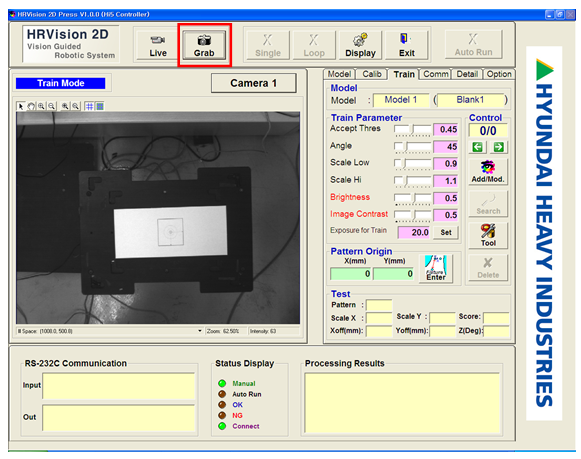Image resolution: width=581 pixels, height=459 pixels.
Task: Click the Exposure for Train 20.0 field
Action: (414, 233)
